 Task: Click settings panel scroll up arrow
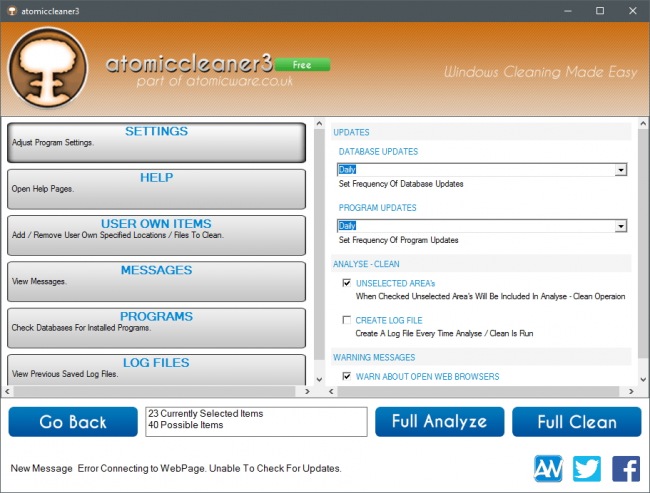point(643,124)
